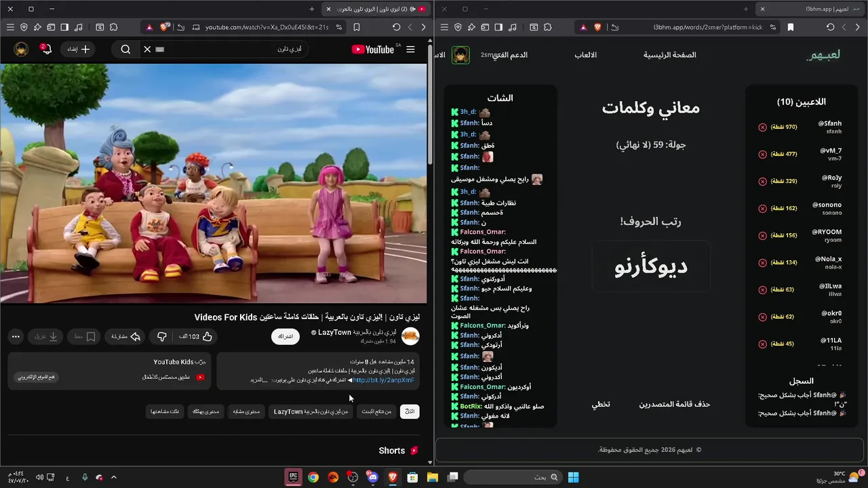868x488 pixels.
Task: Open Discord from the taskbar
Action: [x=372, y=477]
